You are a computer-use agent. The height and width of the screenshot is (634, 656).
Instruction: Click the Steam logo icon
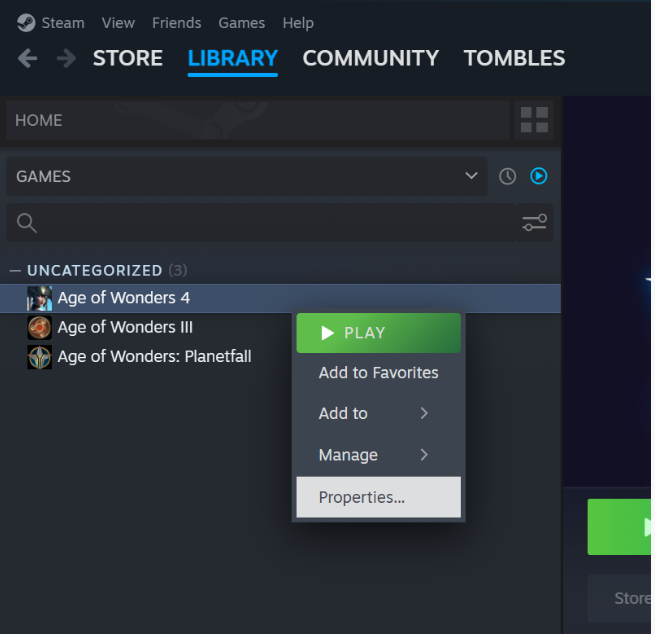click(x=26, y=22)
